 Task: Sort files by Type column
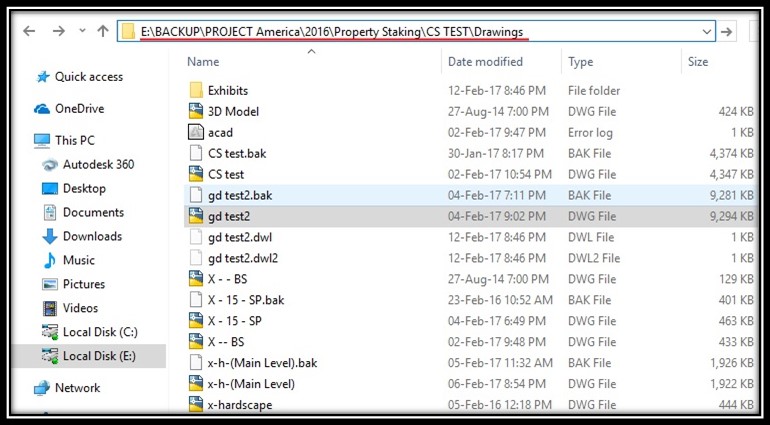click(580, 61)
